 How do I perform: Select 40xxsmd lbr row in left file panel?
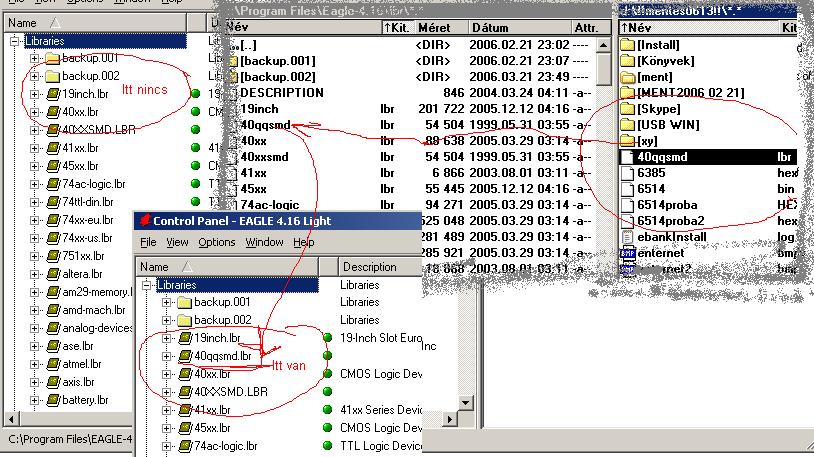pyautogui.click(x=410, y=157)
